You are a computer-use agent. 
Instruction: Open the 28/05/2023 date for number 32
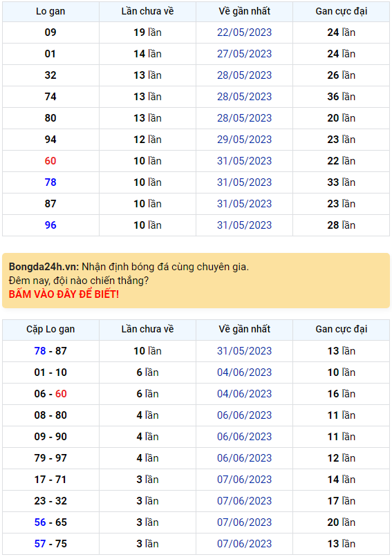click(245, 75)
